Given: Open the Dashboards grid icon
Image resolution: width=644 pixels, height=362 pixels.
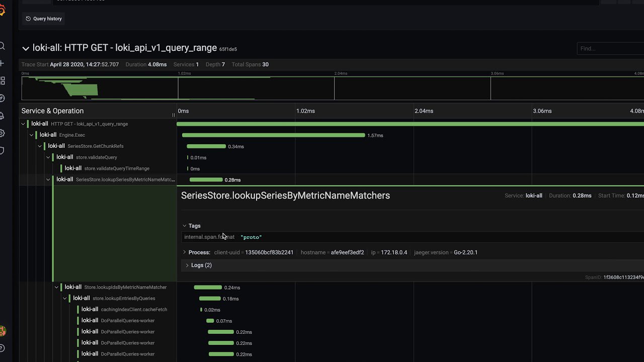Looking at the screenshot, I should [2, 81].
